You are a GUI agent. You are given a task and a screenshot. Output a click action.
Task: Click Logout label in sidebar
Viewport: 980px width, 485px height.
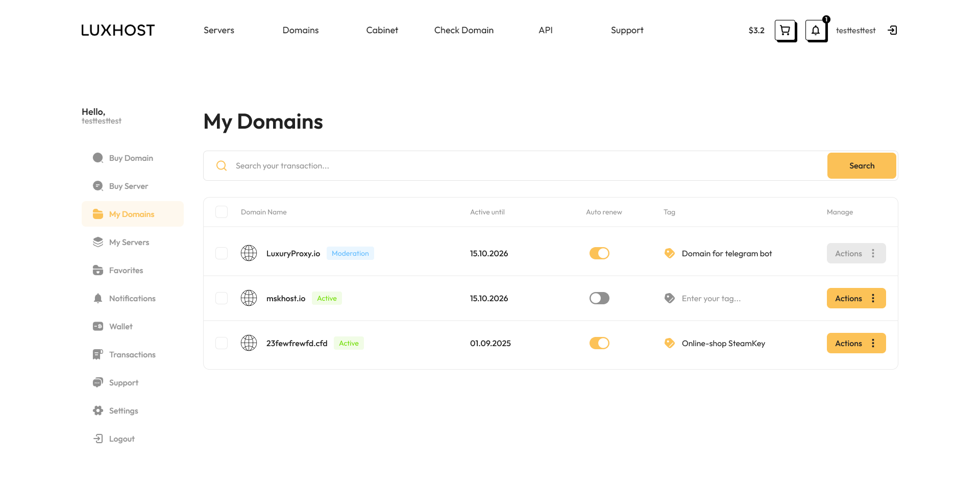(121, 439)
